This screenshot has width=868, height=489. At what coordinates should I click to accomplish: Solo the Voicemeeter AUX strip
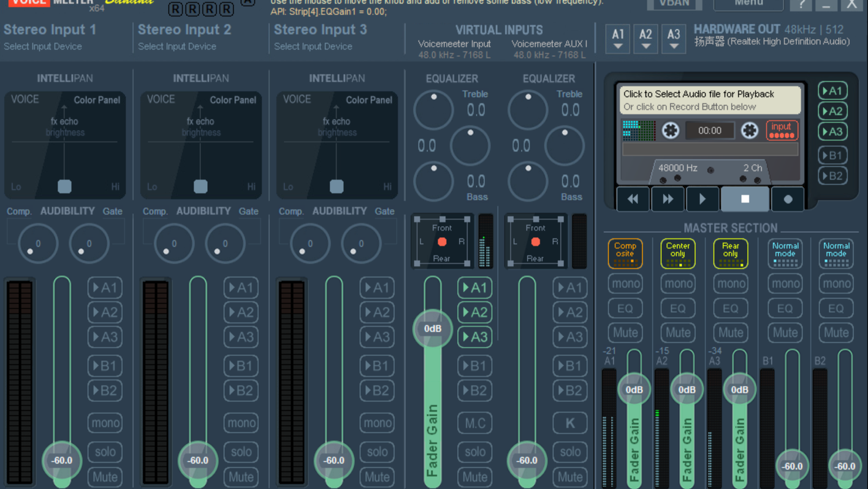(x=569, y=452)
